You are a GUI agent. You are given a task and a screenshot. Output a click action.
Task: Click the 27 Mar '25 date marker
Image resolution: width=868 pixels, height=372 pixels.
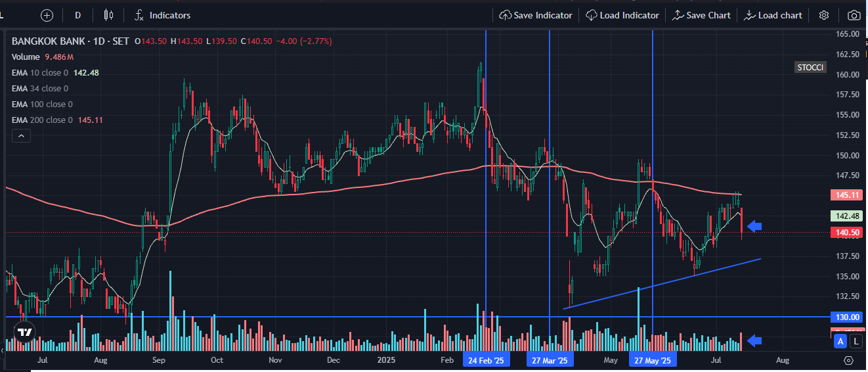click(550, 360)
